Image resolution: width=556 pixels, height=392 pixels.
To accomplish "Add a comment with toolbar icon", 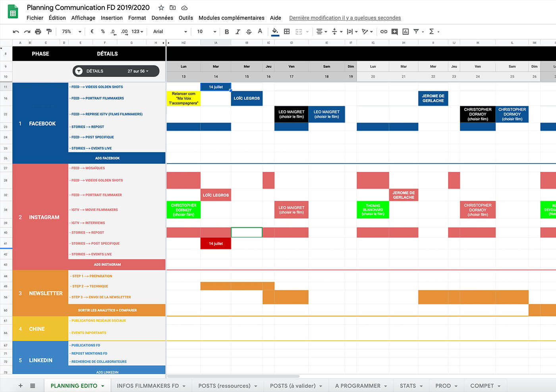I will pos(394,32).
